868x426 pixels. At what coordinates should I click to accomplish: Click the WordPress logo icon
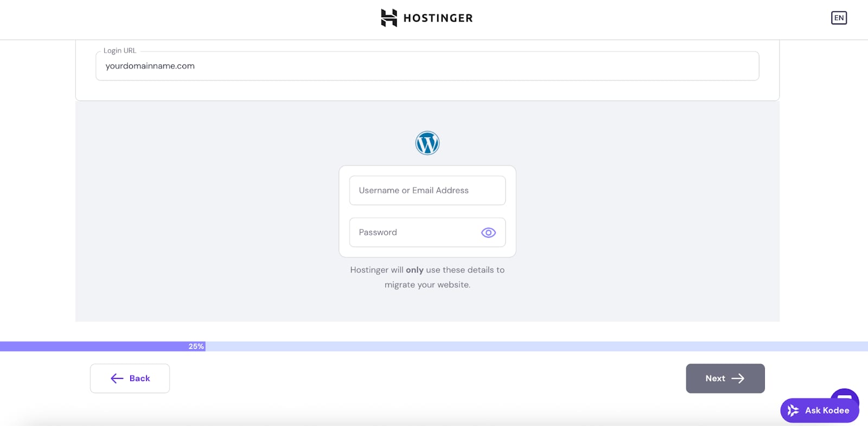pyautogui.click(x=427, y=144)
